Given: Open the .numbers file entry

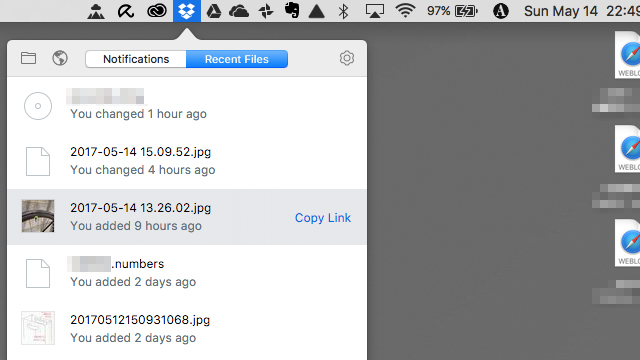Looking at the screenshot, I should pyautogui.click(x=187, y=273).
